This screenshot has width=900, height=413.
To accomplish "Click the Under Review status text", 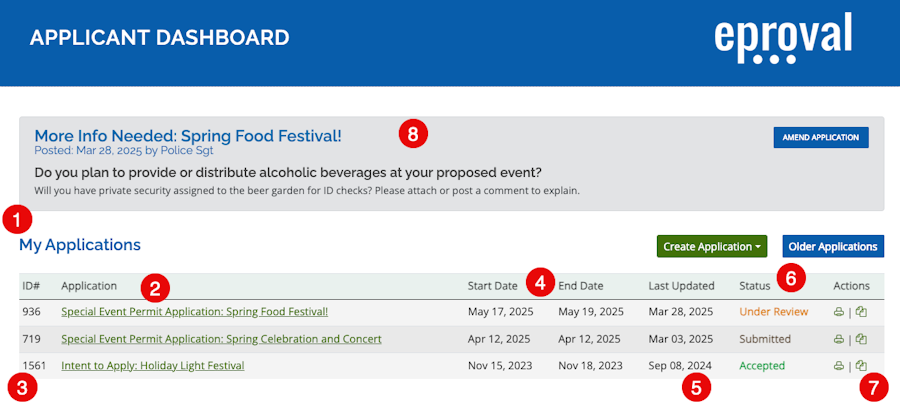I will coord(773,312).
